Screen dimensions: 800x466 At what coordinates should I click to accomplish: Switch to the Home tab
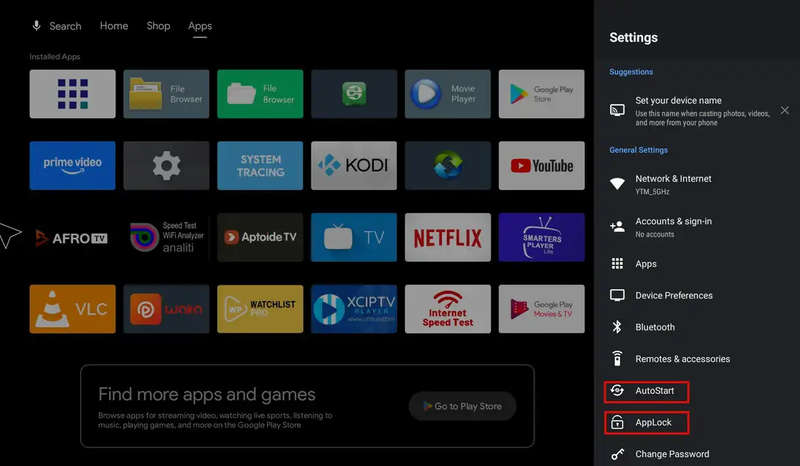click(114, 26)
